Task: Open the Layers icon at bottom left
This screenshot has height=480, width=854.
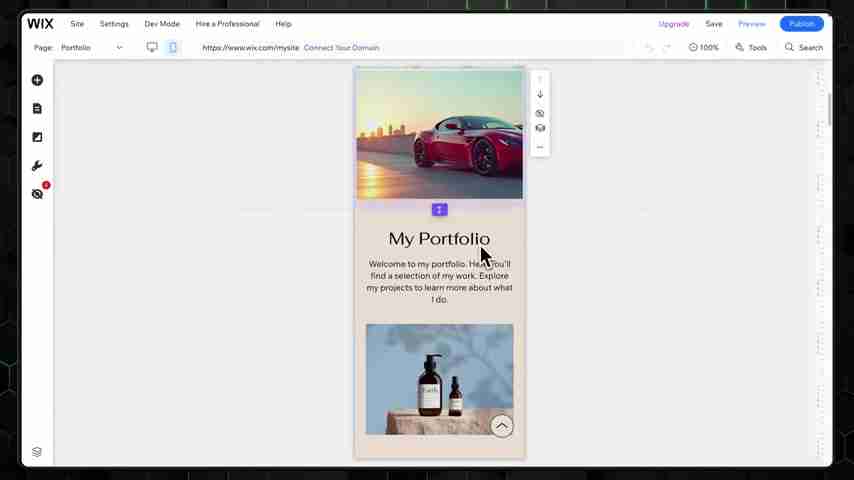Action: click(x=37, y=452)
